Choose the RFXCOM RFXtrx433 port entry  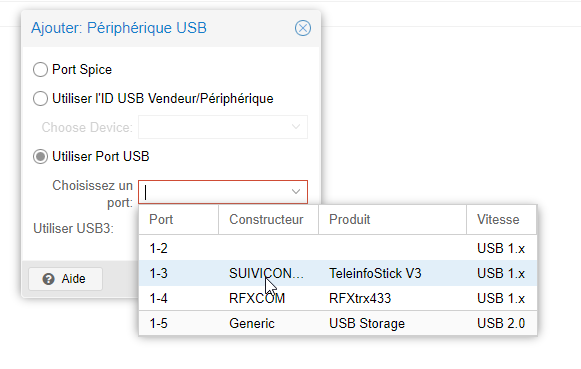tap(338, 298)
